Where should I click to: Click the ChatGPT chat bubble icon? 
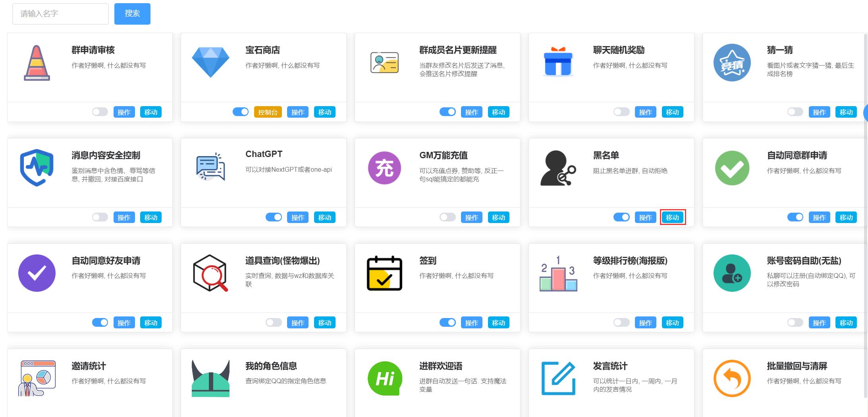click(x=210, y=167)
